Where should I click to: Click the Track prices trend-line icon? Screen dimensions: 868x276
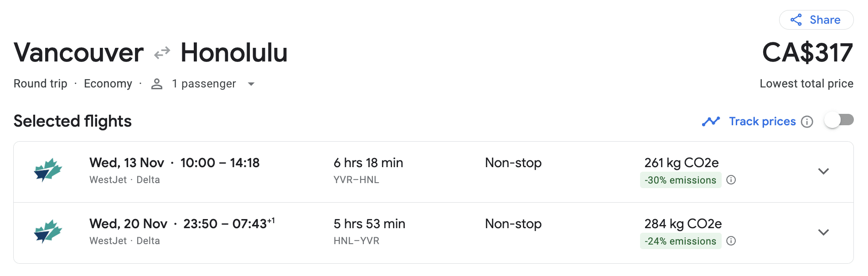click(711, 121)
